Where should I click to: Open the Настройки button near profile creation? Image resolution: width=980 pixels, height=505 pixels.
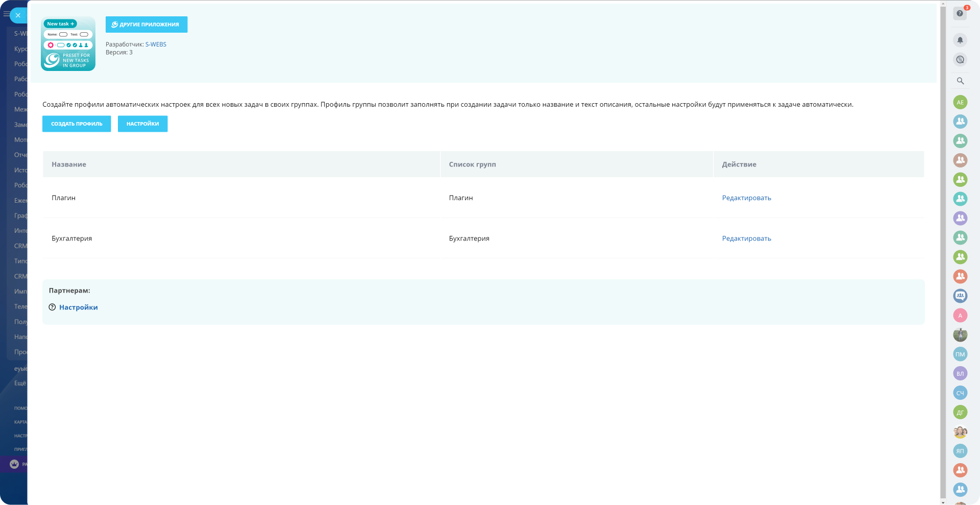[x=142, y=124]
